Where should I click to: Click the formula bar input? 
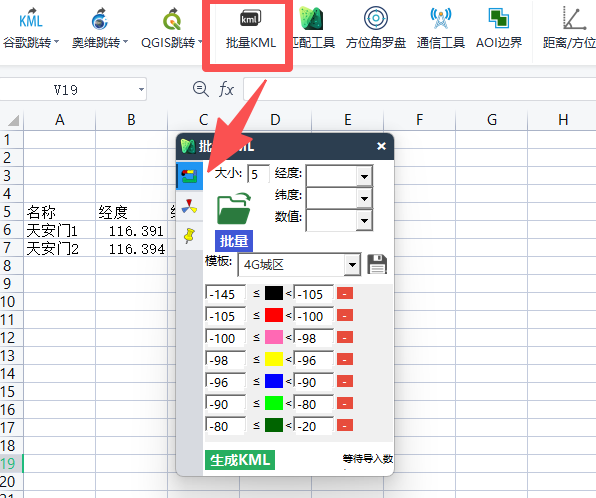pos(419,90)
